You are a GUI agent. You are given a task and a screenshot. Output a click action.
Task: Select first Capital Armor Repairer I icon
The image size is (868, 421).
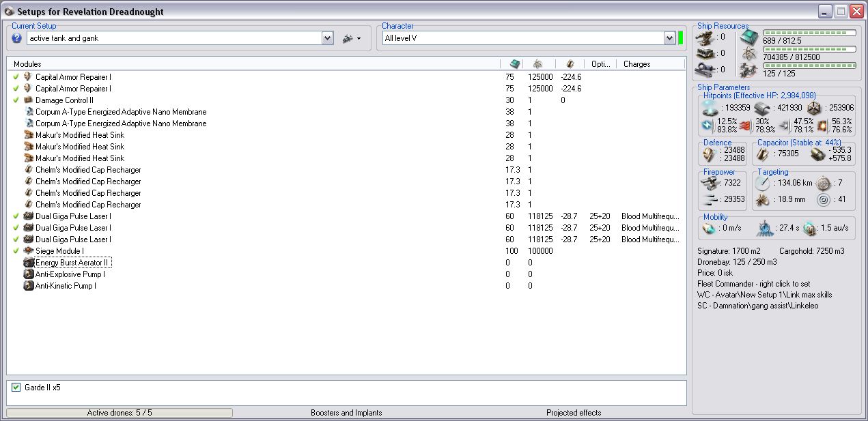(28, 77)
